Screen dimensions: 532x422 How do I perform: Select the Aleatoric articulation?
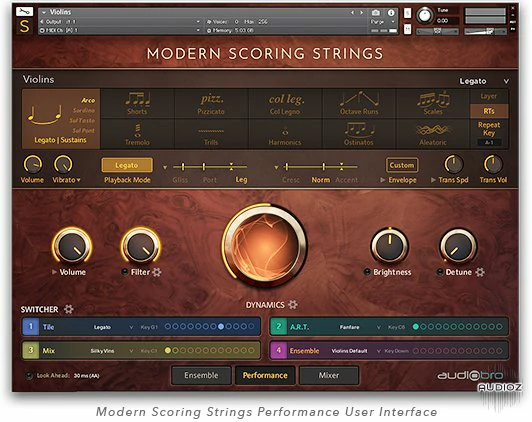point(433,134)
